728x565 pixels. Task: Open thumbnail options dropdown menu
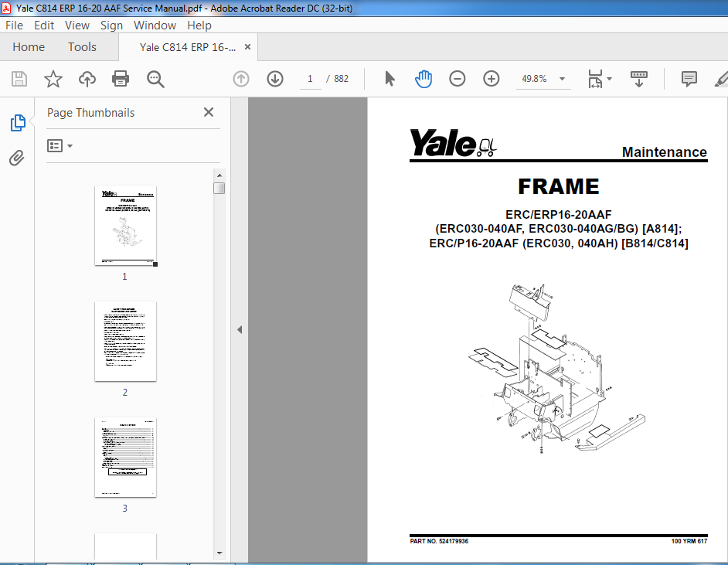(x=60, y=146)
